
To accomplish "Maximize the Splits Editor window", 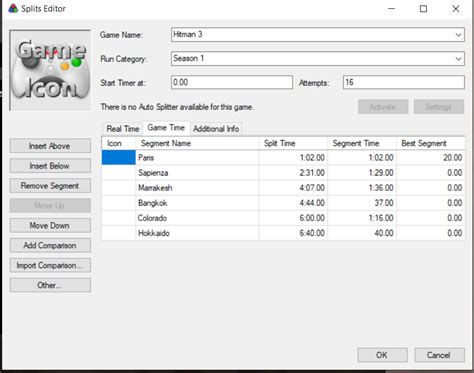I will [423, 9].
